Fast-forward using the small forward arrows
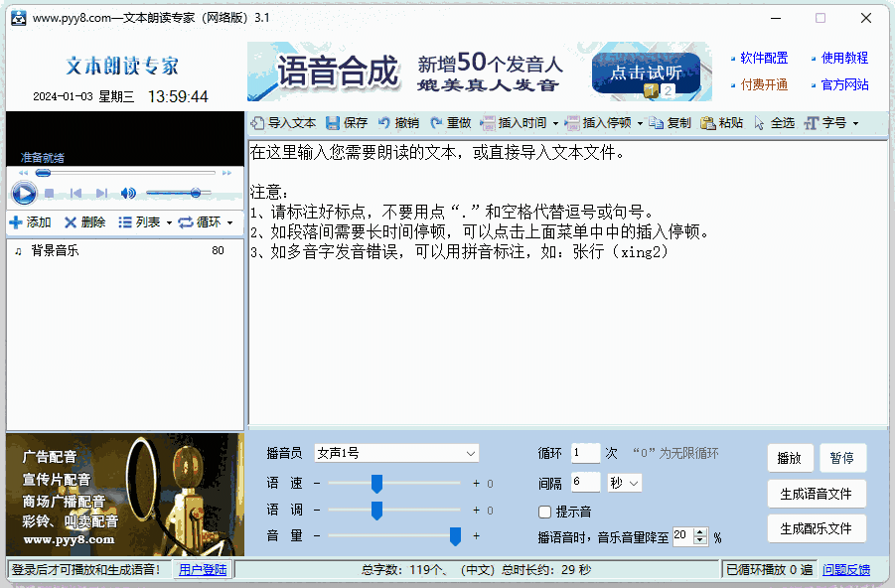The width and height of the screenshot is (895, 588). 226,173
